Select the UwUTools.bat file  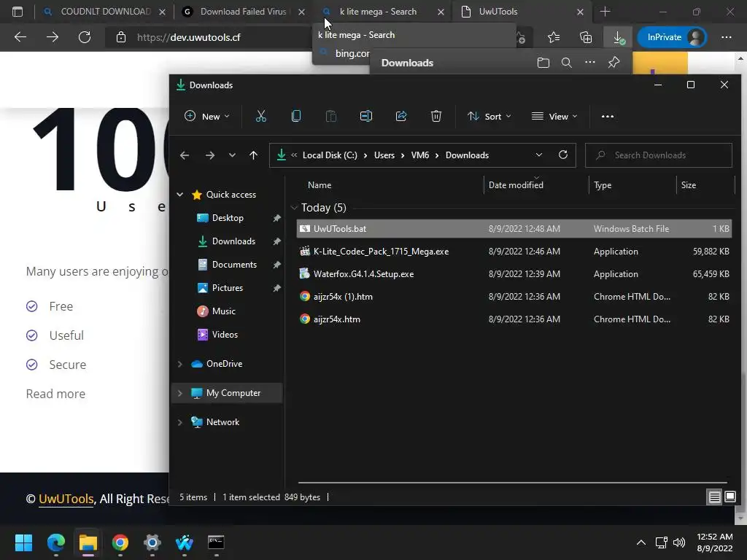(x=514, y=228)
